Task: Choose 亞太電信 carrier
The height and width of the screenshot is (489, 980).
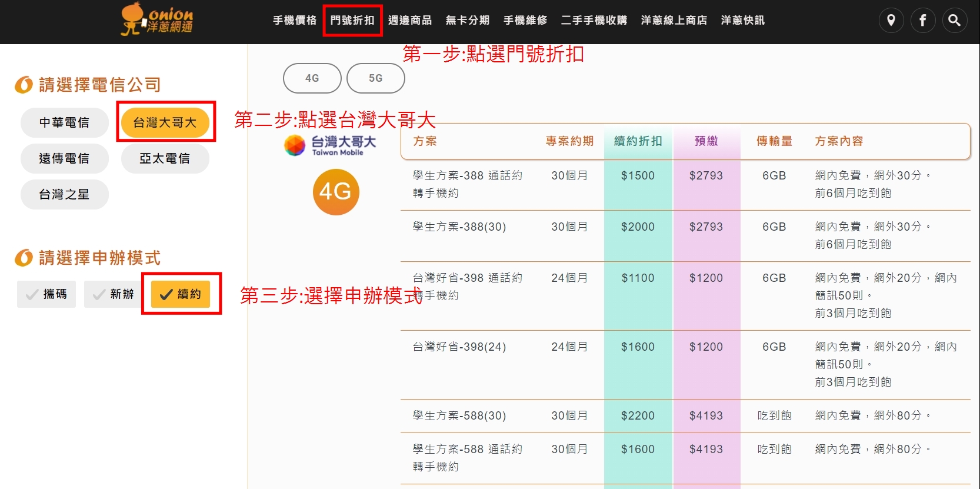Action: (165, 158)
